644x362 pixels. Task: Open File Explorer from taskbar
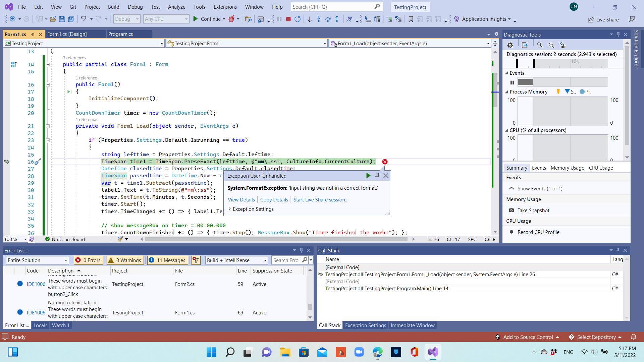tap(285, 352)
